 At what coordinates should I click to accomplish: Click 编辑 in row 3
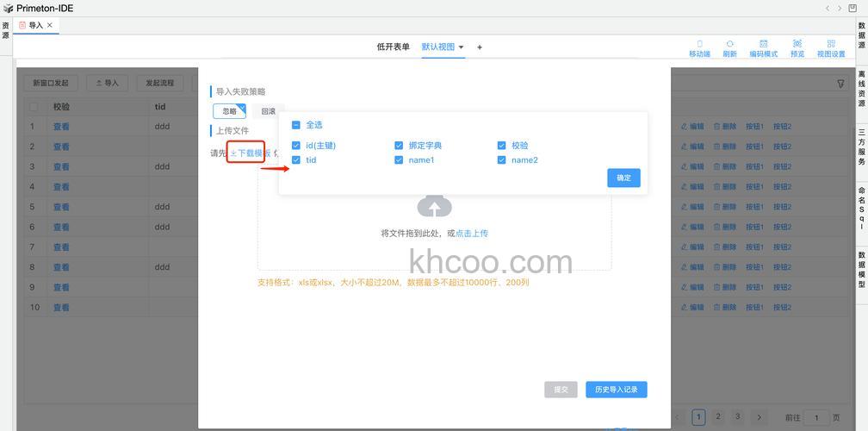click(x=692, y=166)
